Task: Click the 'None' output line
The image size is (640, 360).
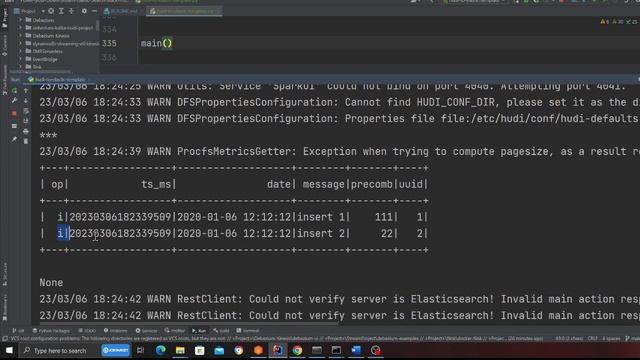Action: [51, 282]
